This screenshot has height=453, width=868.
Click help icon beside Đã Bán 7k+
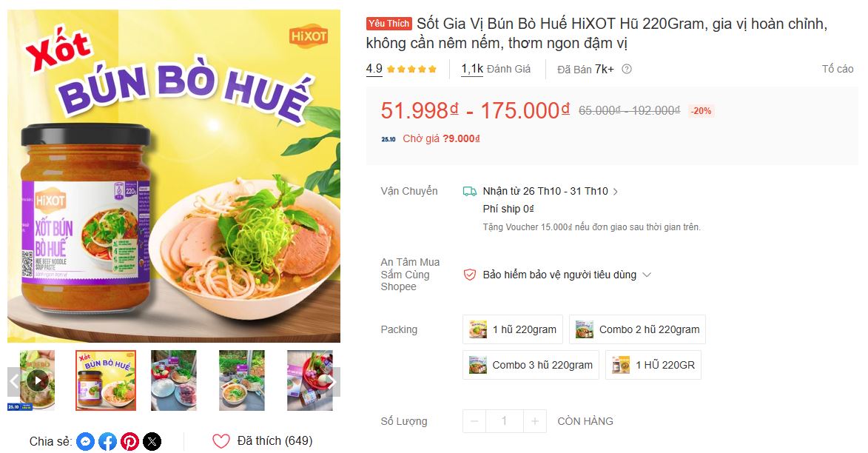[627, 70]
